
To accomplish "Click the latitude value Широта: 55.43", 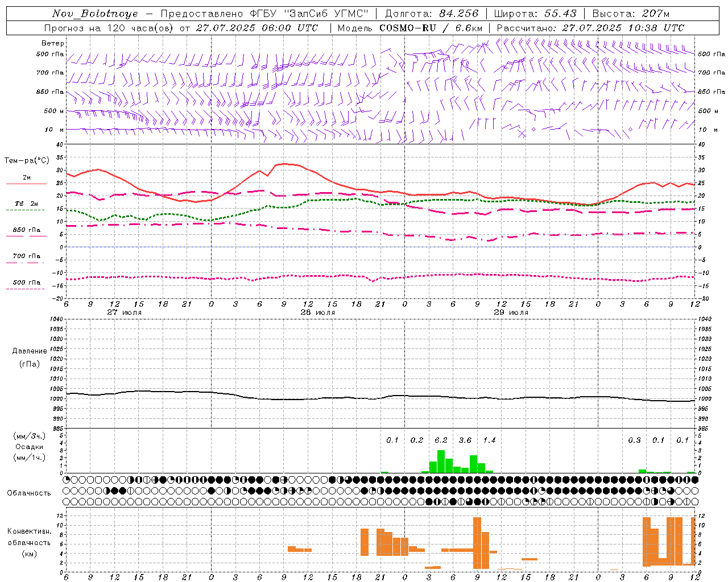I will click(535, 14).
